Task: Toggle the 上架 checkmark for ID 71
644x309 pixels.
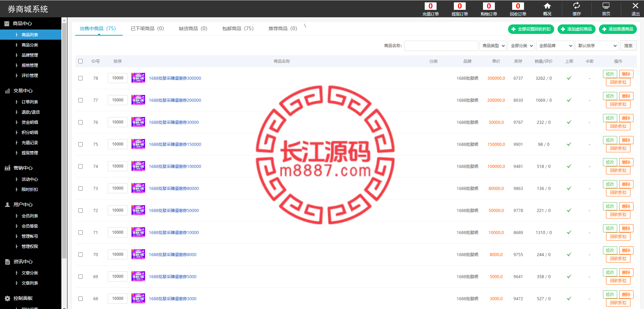Action: 569,232
